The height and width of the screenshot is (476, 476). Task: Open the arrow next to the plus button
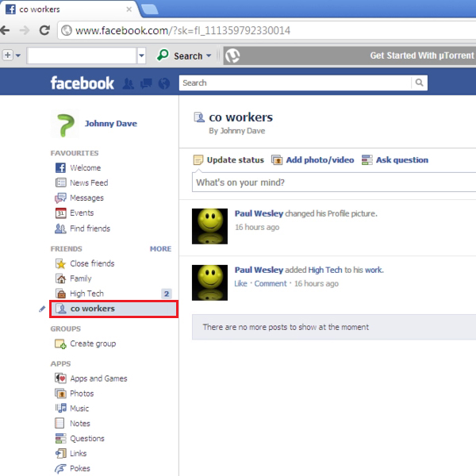[18, 56]
